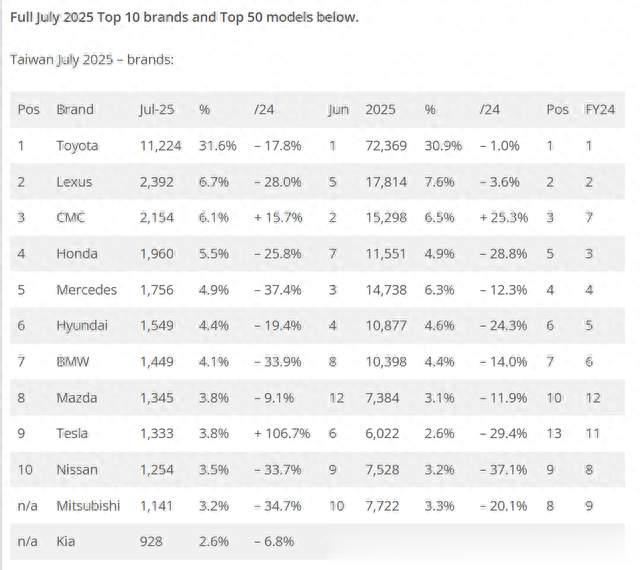Viewport: 640px width, 570px height.
Task: Select the Mitsubishi brand cell
Action: (88, 505)
